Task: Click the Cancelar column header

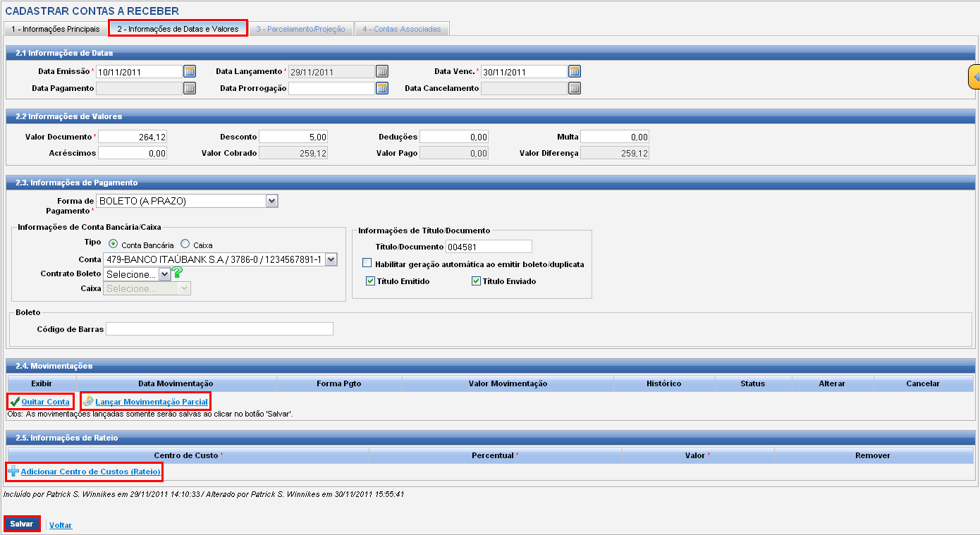Action: click(x=923, y=383)
